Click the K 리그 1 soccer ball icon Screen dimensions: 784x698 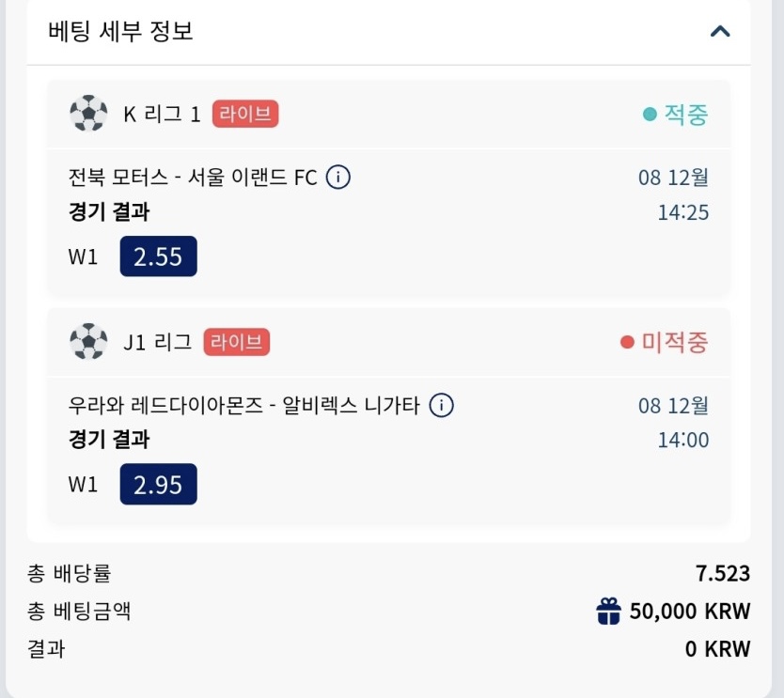[88, 115]
